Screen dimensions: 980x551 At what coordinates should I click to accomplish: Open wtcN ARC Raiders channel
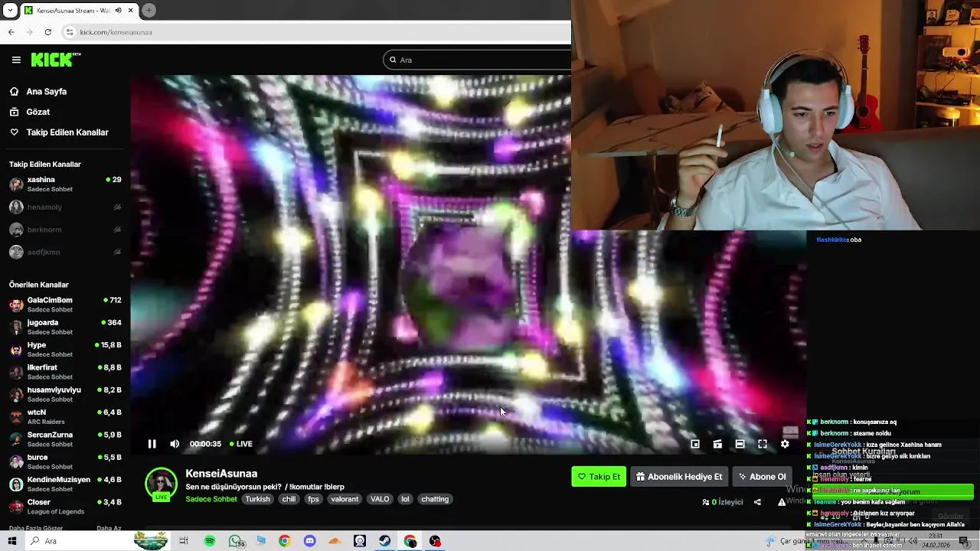[65, 416]
